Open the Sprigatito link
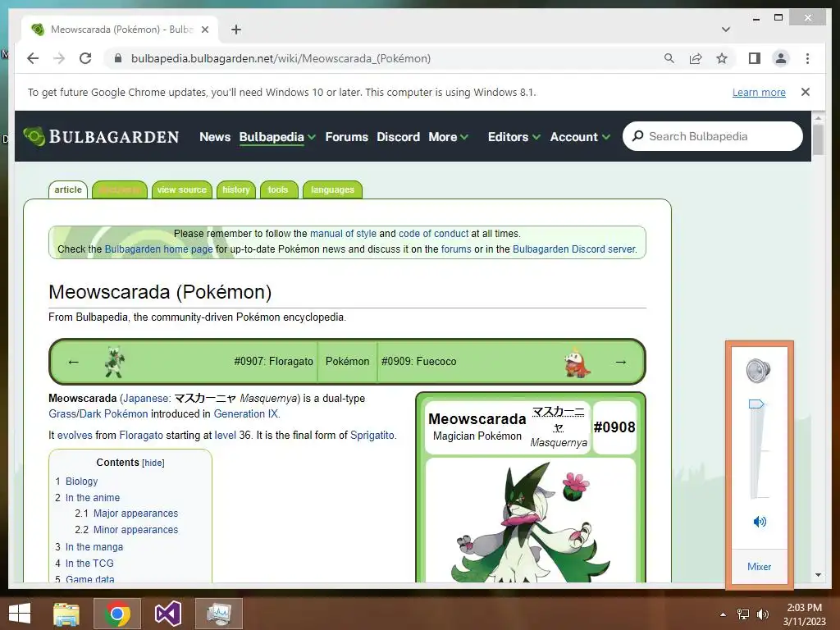Image resolution: width=840 pixels, height=630 pixels. 372,435
